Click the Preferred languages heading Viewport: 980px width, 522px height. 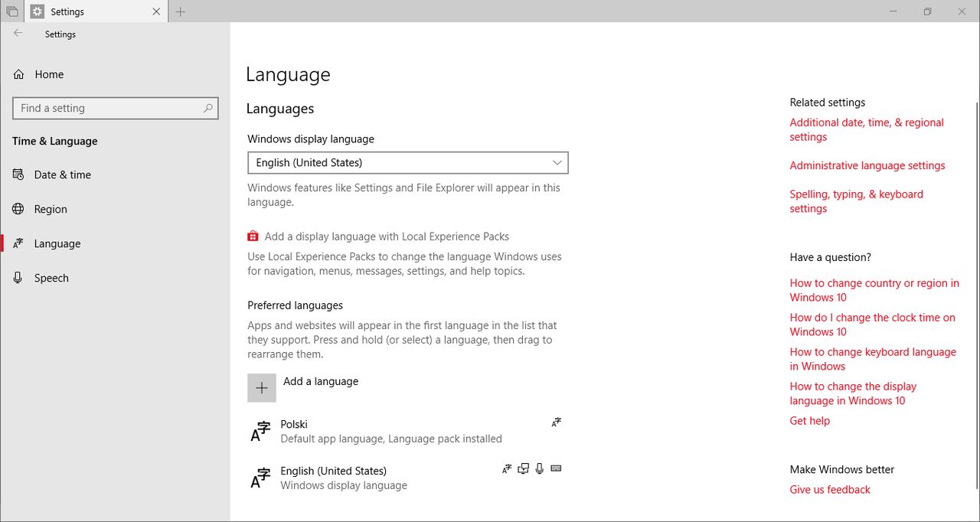pos(295,305)
